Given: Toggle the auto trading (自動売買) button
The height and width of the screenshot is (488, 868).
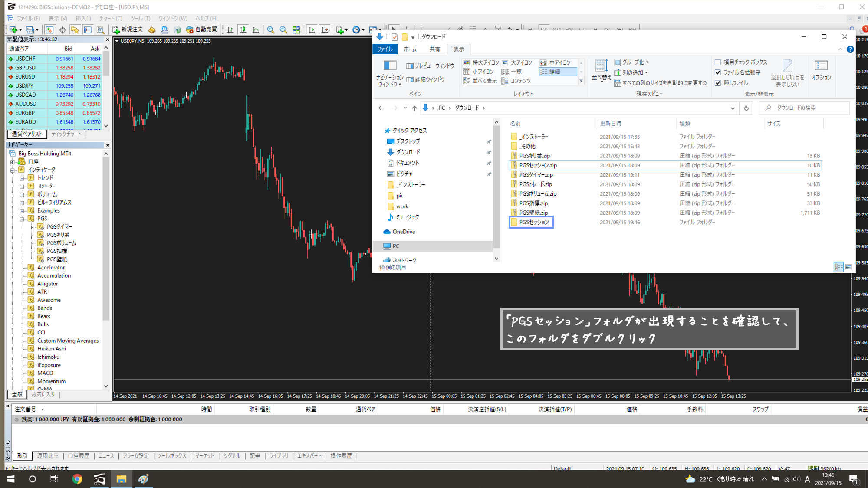Looking at the screenshot, I should [202, 29].
